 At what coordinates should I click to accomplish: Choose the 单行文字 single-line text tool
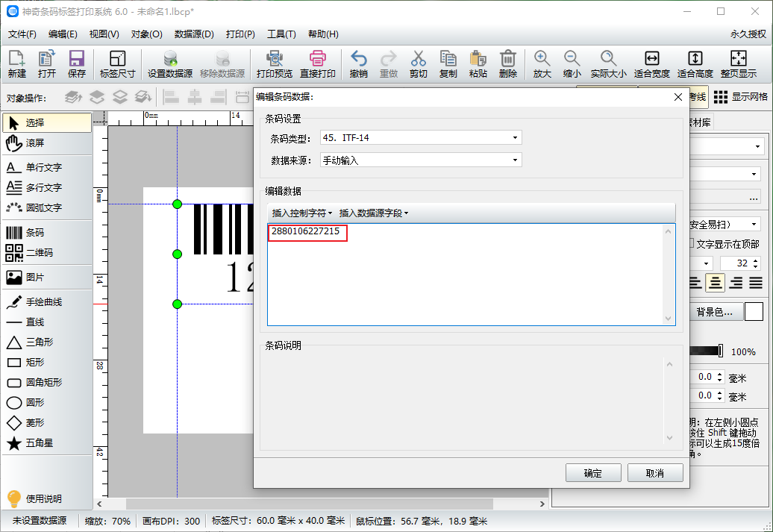click(x=47, y=168)
